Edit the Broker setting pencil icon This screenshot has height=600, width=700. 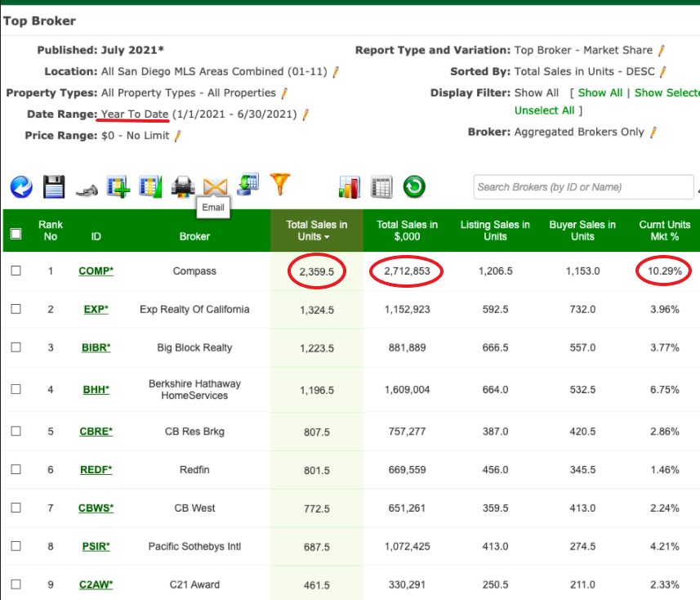[653, 132]
